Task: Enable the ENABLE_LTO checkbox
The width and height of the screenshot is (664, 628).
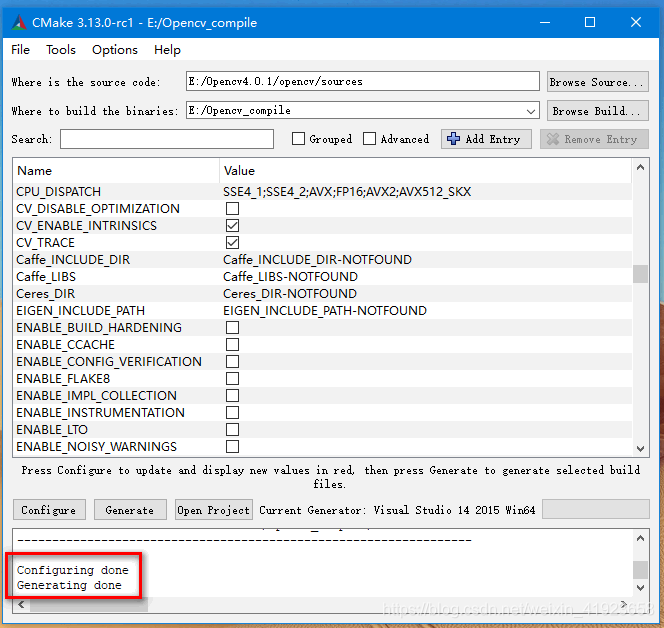Action: [232, 429]
